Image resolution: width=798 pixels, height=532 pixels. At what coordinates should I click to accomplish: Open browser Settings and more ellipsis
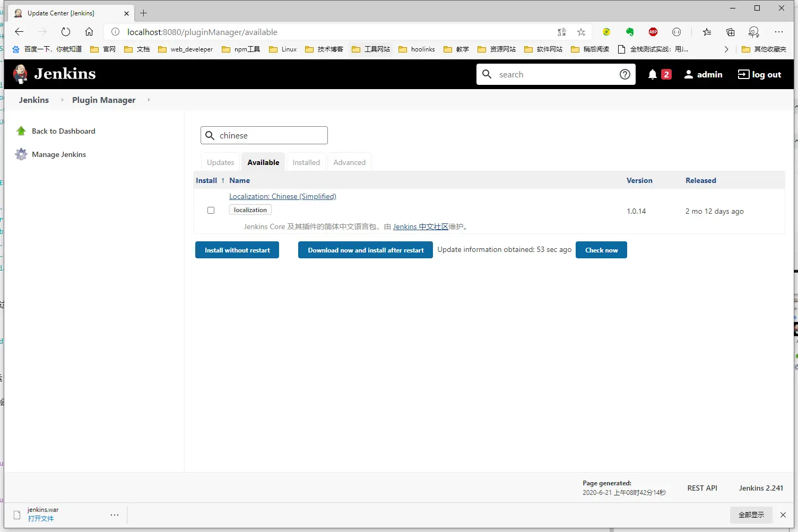click(x=779, y=32)
